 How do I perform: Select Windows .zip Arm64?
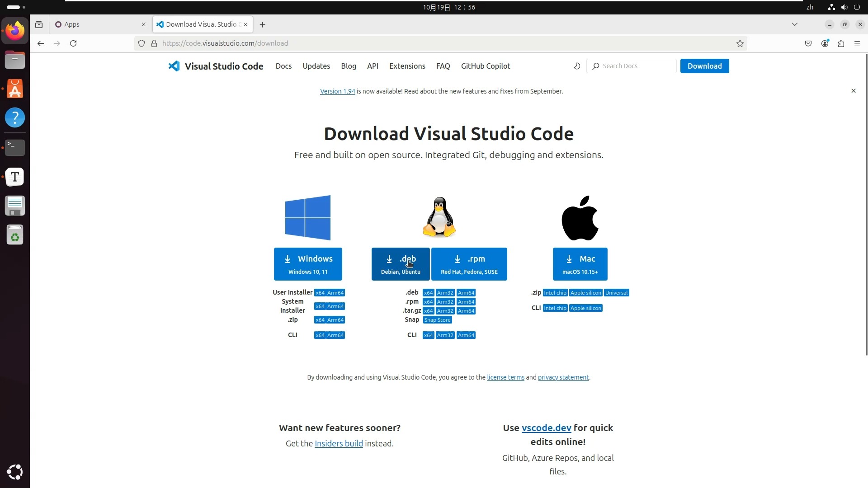coord(335,320)
